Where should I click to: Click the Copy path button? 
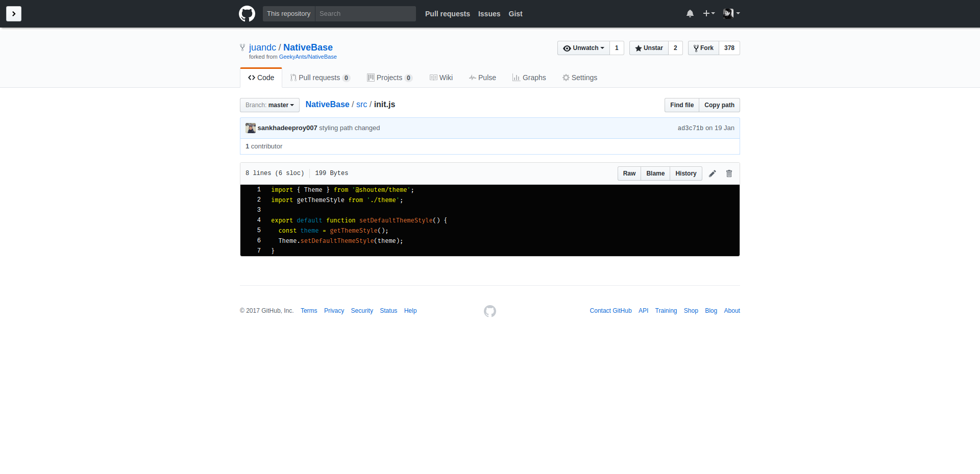(x=719, y=105)
